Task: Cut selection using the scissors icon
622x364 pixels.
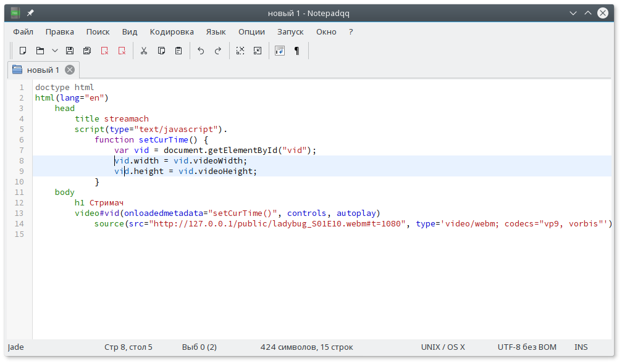Action: tap(144, 51)
